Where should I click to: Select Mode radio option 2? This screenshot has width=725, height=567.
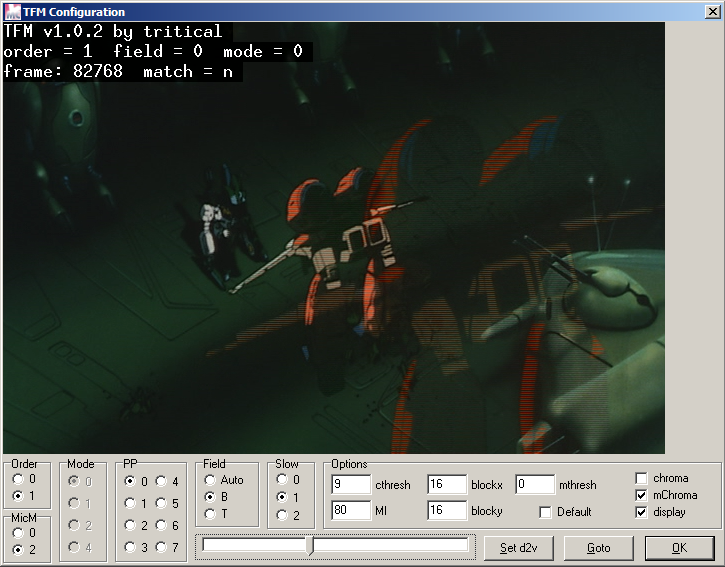74,525
